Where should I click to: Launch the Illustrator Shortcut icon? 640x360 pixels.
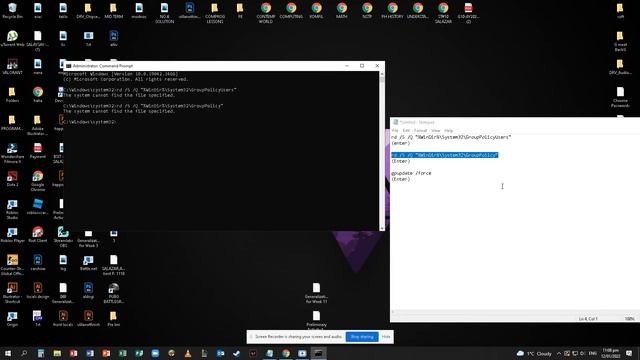pyautogui.click(x=12, y=293)
